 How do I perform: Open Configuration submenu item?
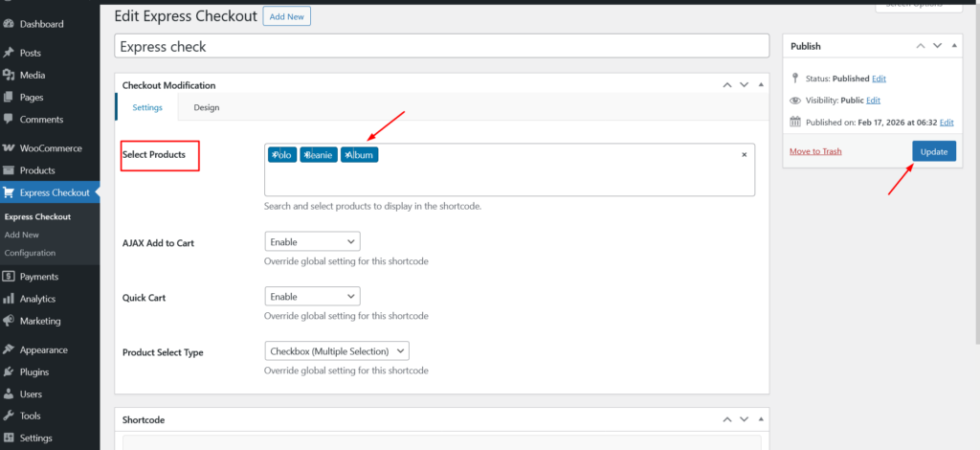(30, 253)
